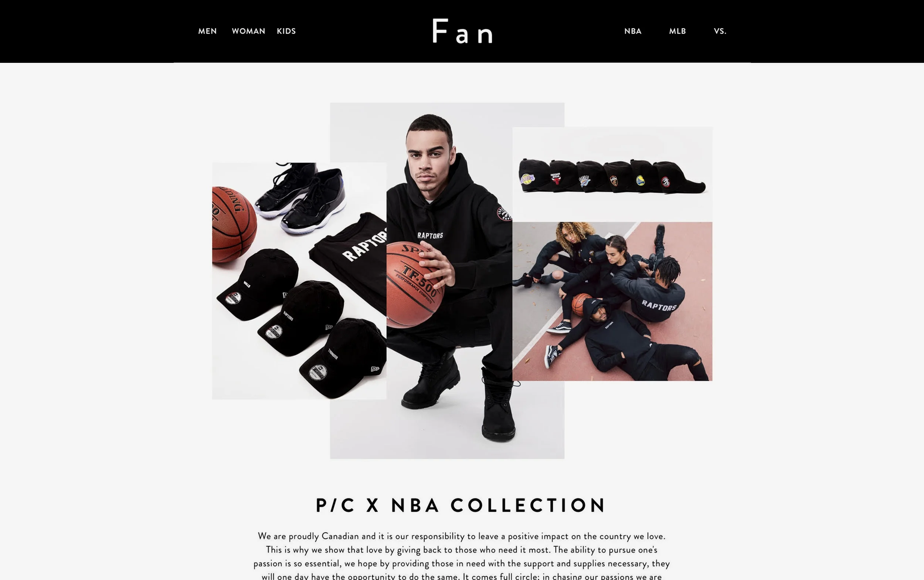Select the KIDS navigation link
Viewport: 924px width, 580px height.
[x=286, y=31]
